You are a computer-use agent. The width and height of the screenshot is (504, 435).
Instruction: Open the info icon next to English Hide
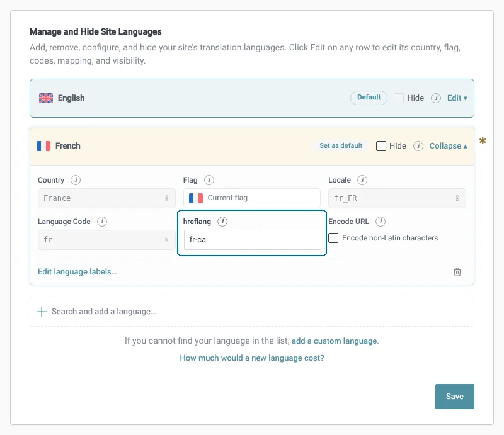click(436, 98)
